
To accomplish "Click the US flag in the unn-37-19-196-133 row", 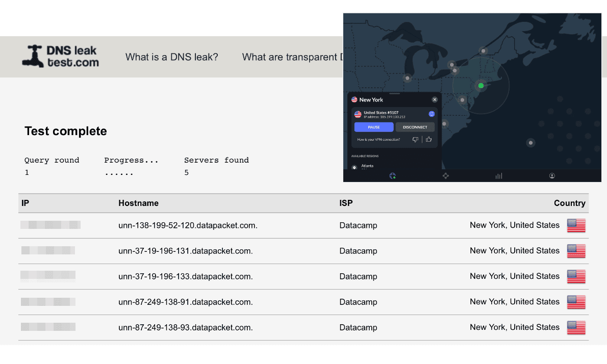I will 576,277.
